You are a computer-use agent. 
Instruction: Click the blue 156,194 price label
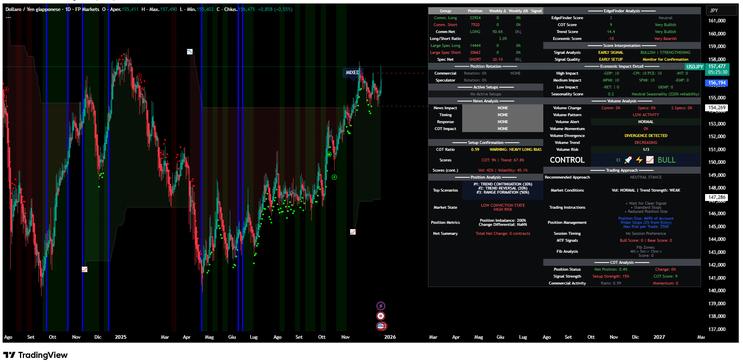pyautogui.click(x=717, y=83)
